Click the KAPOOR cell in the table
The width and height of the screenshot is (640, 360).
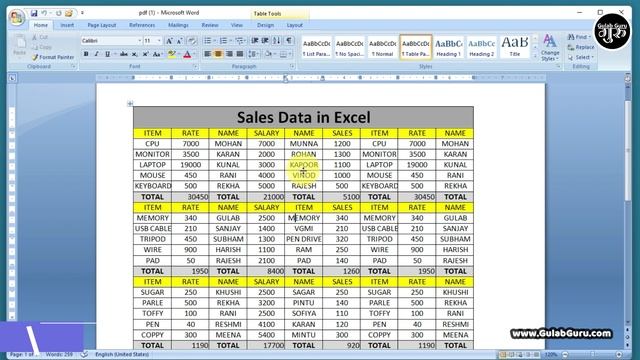(304, 165)
